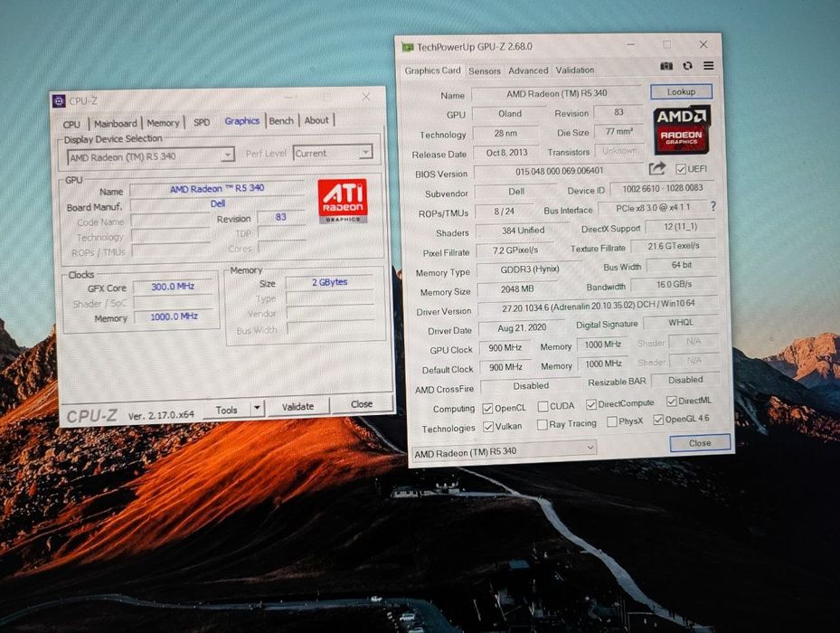The width and height of the screenshot is (840, 633).
Task: Switch to the CPU tab in CPU-Z
Action: (71, 125)
